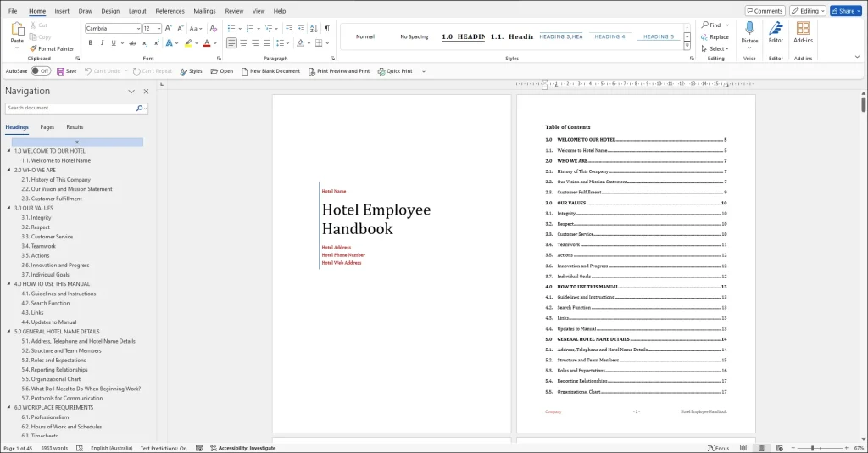Open the font color dropdown arrow

click(215, 43)
